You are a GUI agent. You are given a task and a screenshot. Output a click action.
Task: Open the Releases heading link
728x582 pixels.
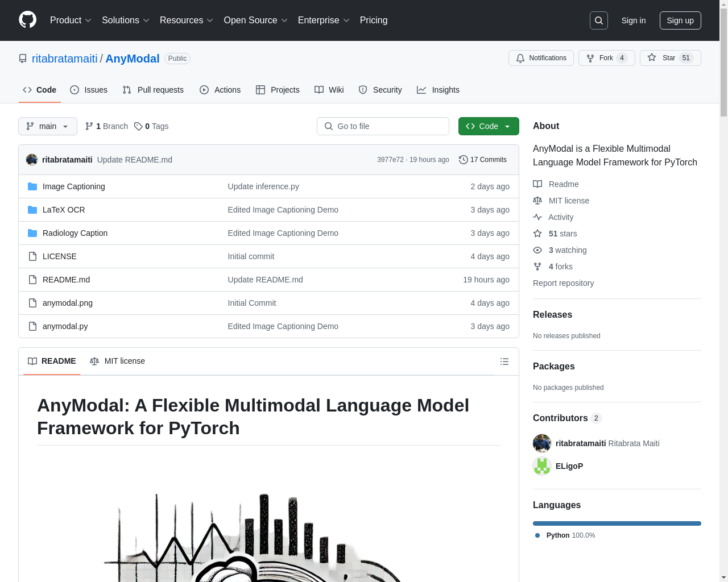pyautogui.click(x=552, y=314)
